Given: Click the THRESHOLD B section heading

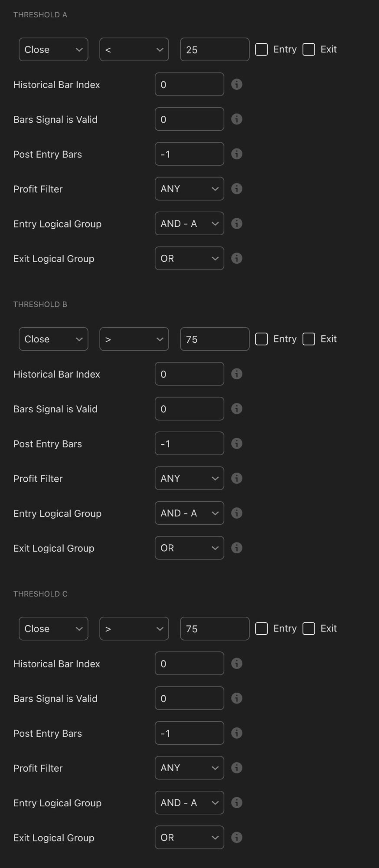Looking at the screenshot, I should (x=40, y=304).
